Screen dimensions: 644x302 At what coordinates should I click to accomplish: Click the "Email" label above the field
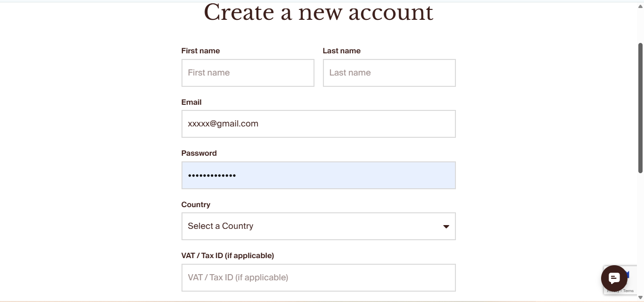coord(191,102)
